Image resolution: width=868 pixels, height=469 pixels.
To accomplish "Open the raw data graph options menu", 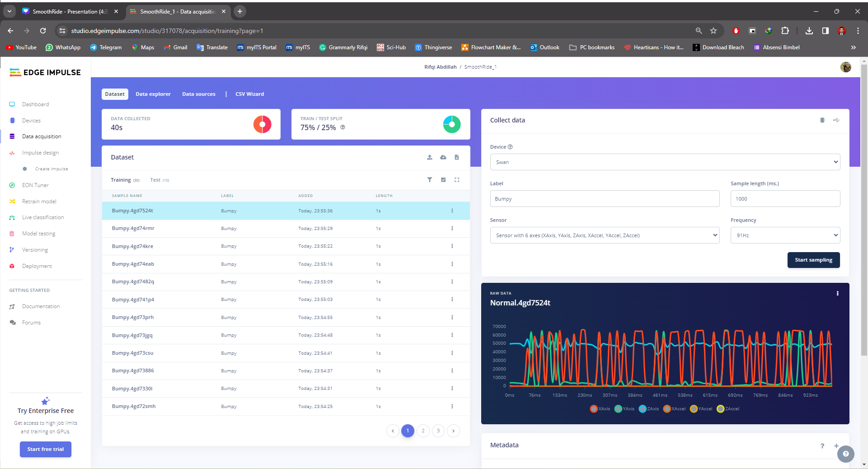I will click(837, 293).
